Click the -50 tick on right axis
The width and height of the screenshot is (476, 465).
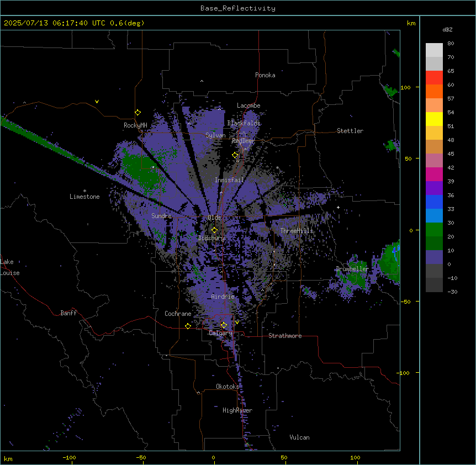(405, 302)
